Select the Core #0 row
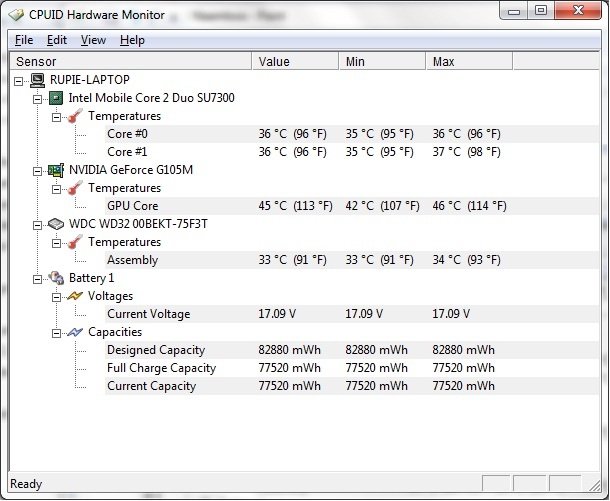The image size is (610, 501). tap(352, 134)
